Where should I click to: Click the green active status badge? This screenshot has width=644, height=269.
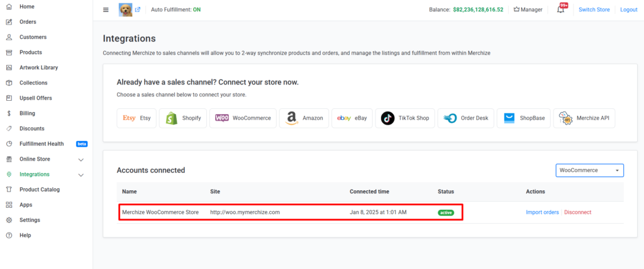446,213
